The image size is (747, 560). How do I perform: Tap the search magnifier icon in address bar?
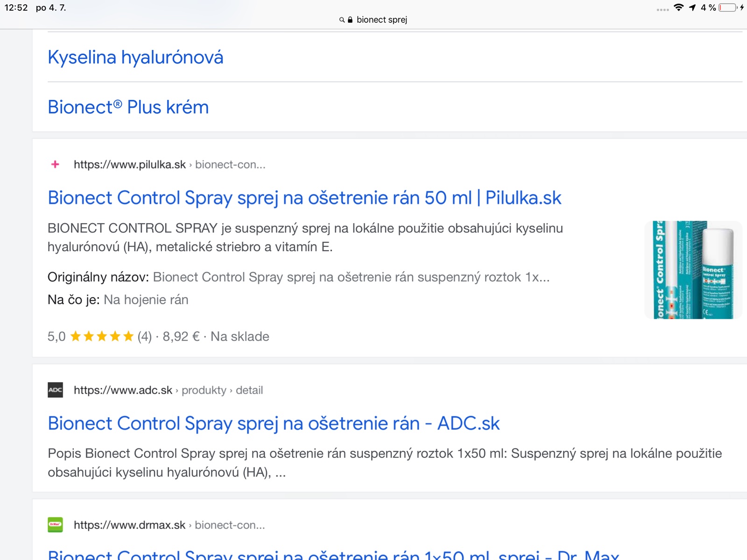point(342,20)
